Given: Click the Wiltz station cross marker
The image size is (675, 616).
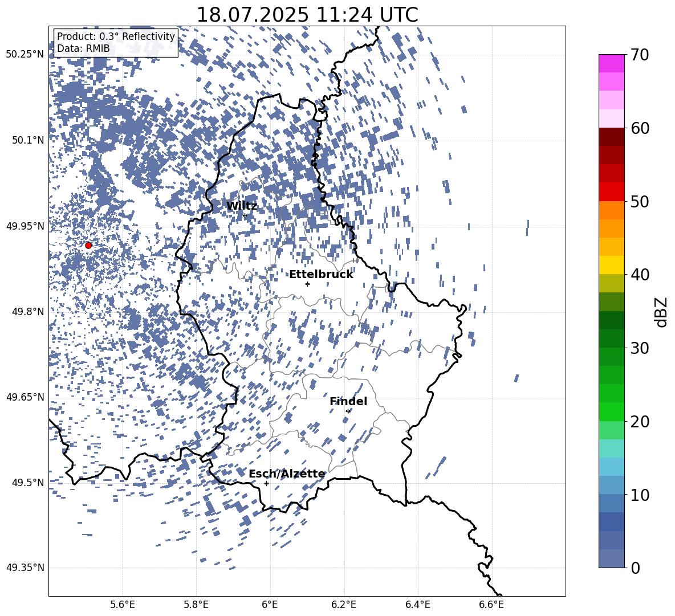Looking at the screenshot, I should pos(245,215).
